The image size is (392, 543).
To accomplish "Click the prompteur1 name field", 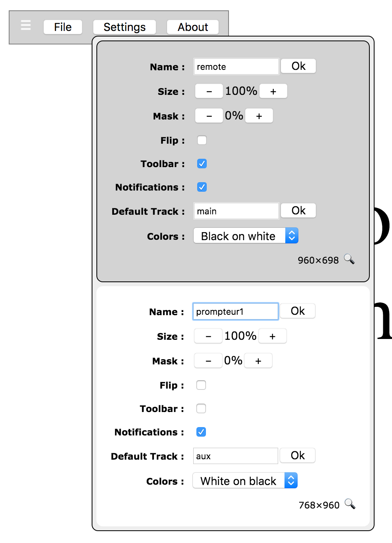I will click(235, 312).
